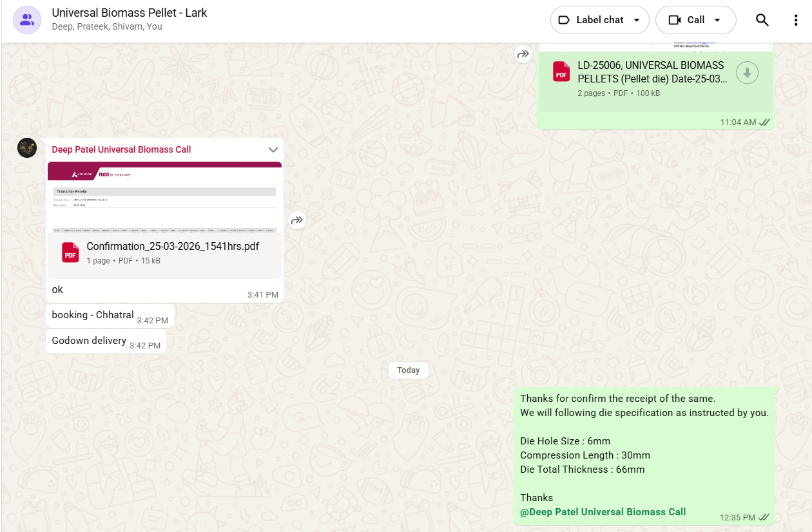Viewport: 812px width, 532px height.
Task: Open the Confirmation_25-03-2026_1541hrs.pdf file
Action: coord(173,247)
